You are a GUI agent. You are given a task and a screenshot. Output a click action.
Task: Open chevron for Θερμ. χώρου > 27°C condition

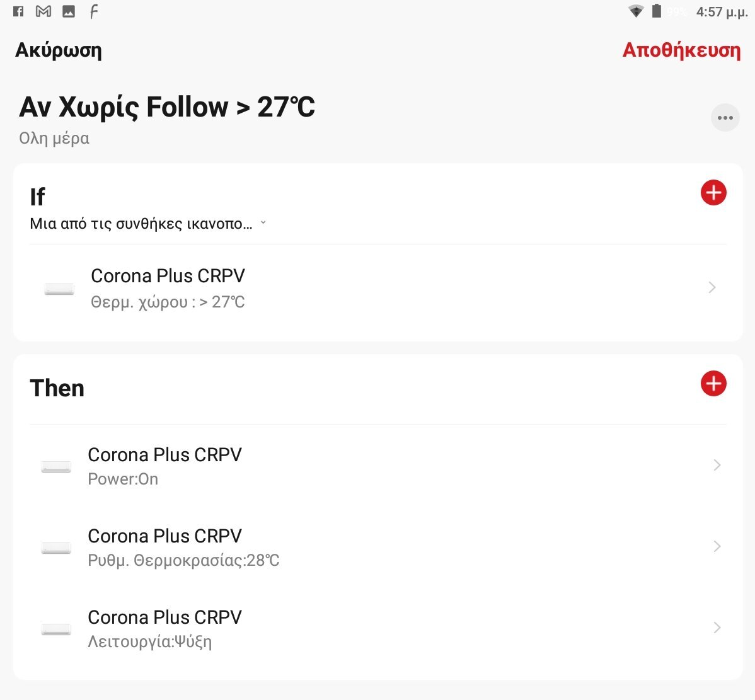(712, 287)
